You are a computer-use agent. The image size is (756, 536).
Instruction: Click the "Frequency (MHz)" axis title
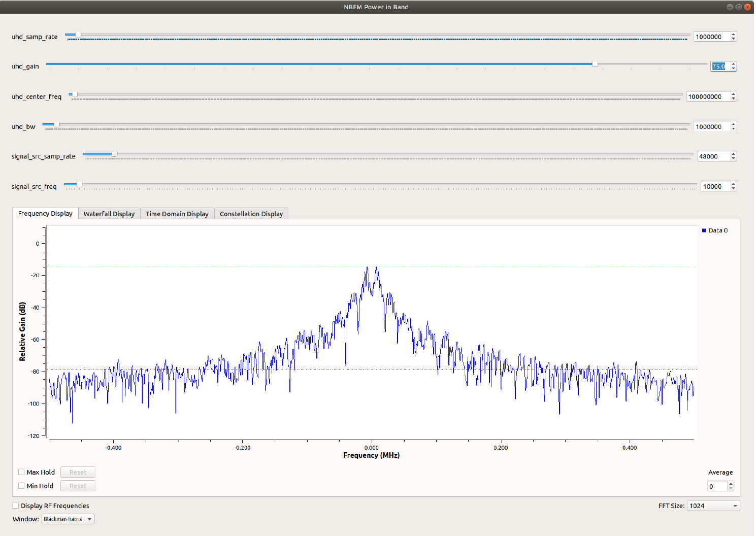(x=371, y=455)
